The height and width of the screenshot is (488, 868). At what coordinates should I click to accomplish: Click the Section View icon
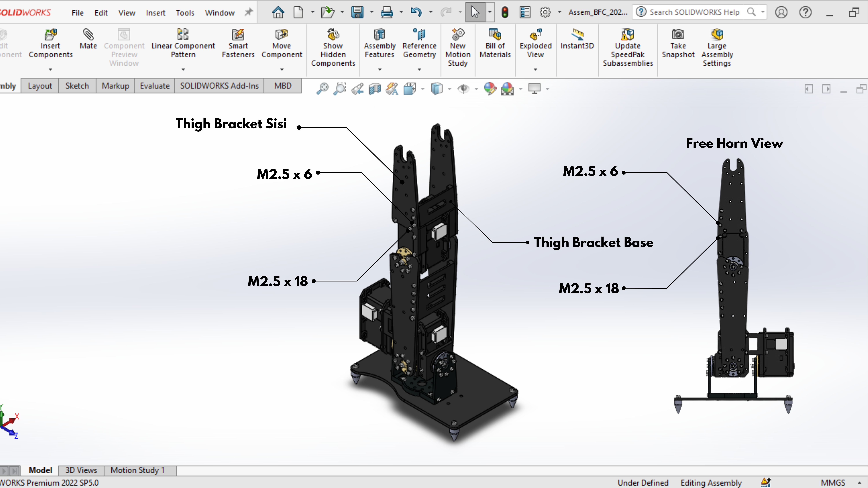(x=375, y=89)
